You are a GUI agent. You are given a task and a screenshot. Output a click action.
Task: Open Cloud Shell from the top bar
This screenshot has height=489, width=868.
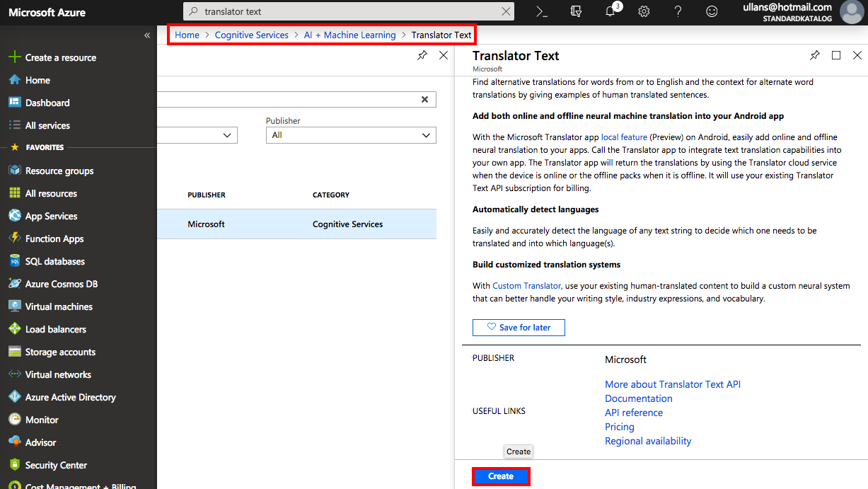coord(542,11)
